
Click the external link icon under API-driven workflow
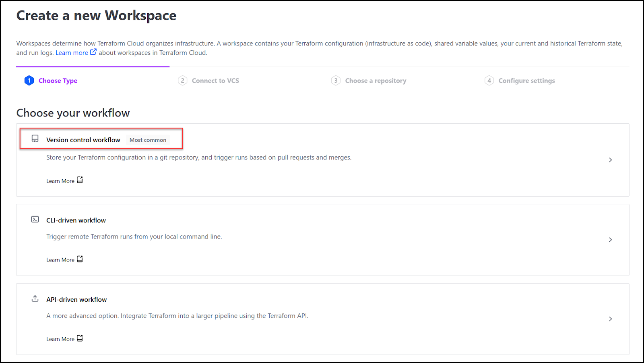pyautogui.click(x=79, y=338)
